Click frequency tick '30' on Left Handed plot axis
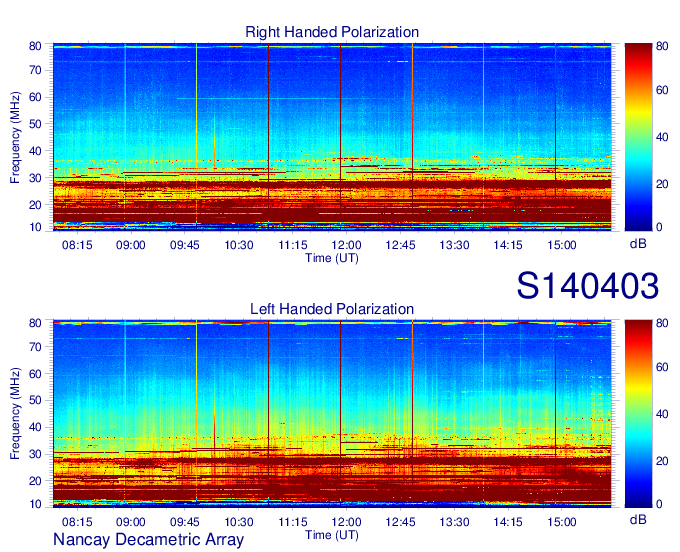680x552 pixels. click(x=35, y=454)
